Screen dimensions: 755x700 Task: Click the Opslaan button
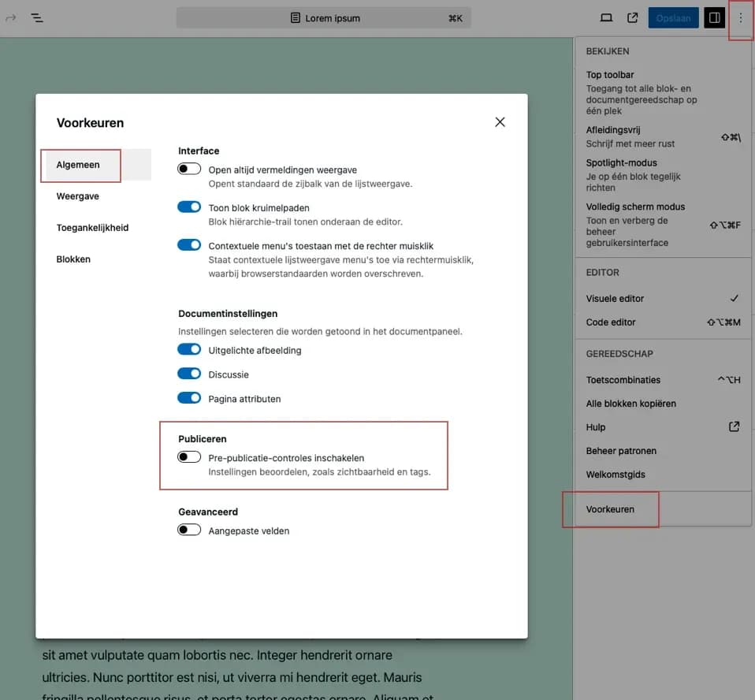click(x=673, y=18)
